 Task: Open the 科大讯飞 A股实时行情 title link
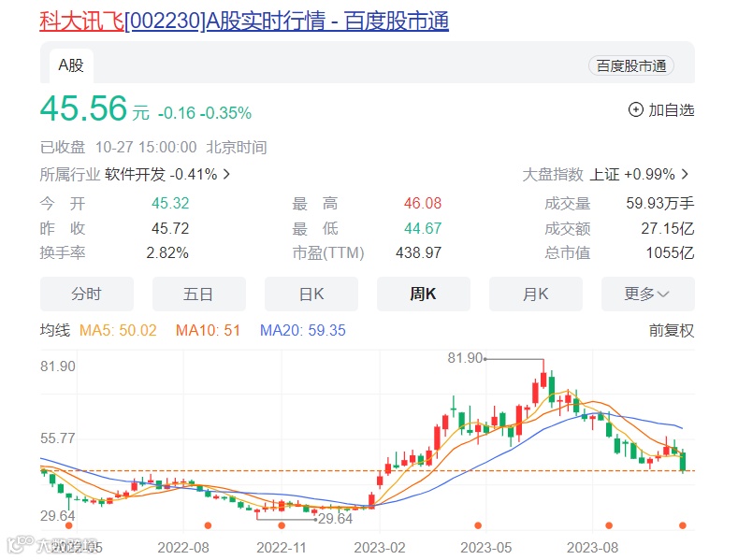tap(244, 22)
